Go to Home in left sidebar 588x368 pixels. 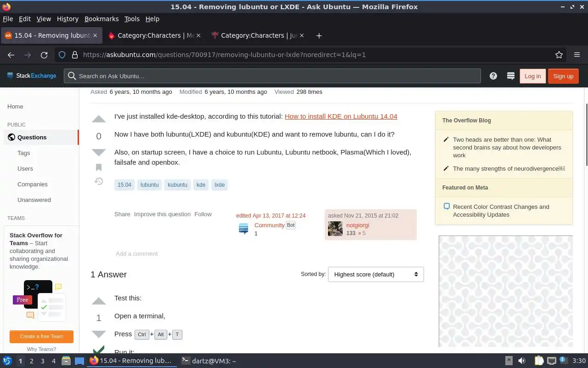(15, 107)
